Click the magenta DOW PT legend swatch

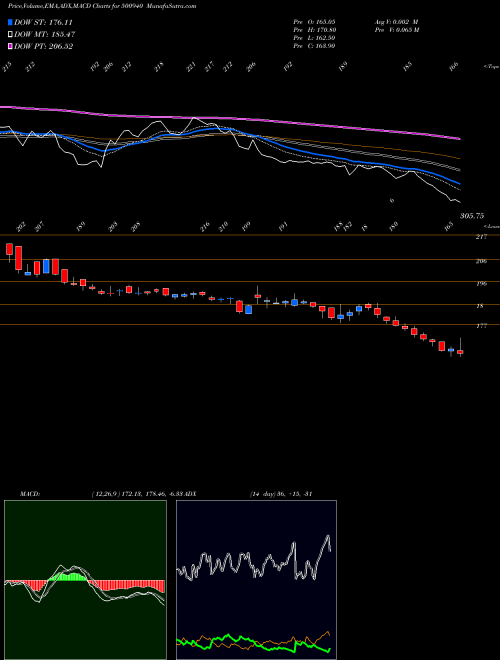coord(11,46)
